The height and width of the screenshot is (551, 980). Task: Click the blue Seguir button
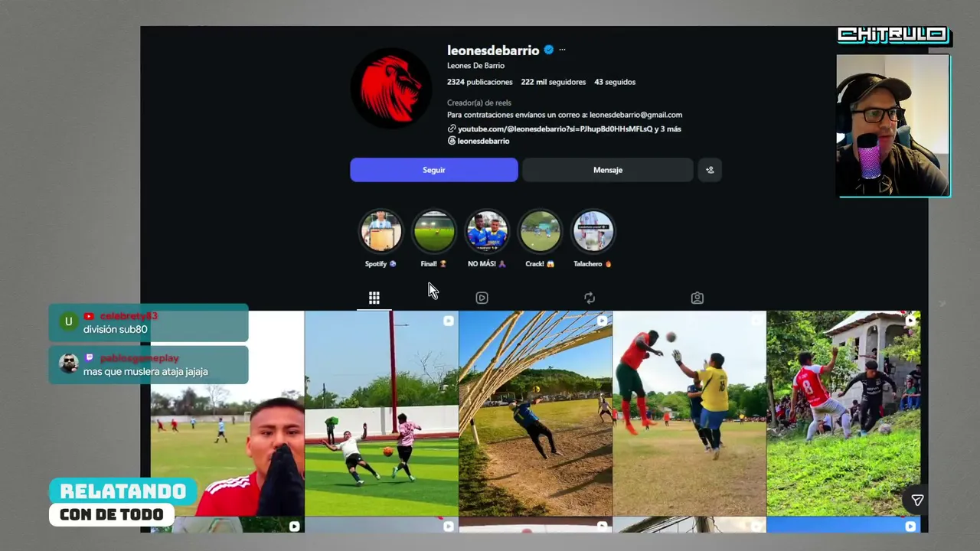434,170
